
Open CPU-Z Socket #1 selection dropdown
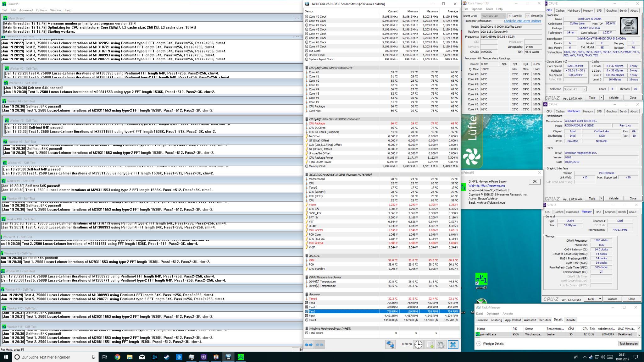click(575, 89)
